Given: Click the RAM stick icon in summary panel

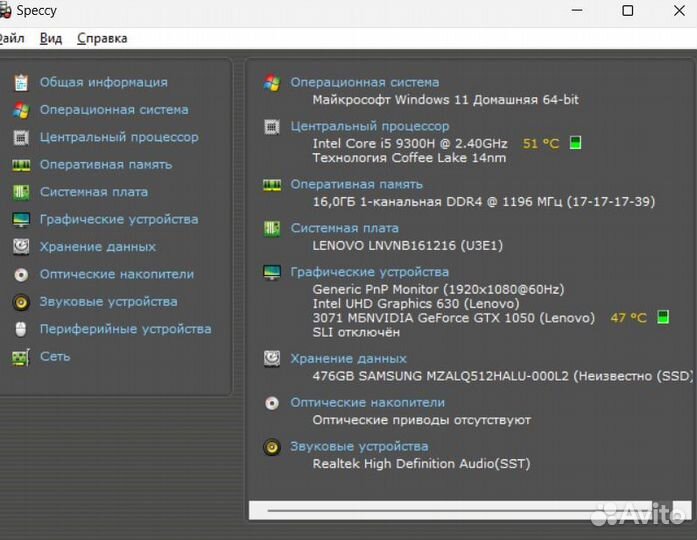Looking at the screenshot, I should 272,185.
